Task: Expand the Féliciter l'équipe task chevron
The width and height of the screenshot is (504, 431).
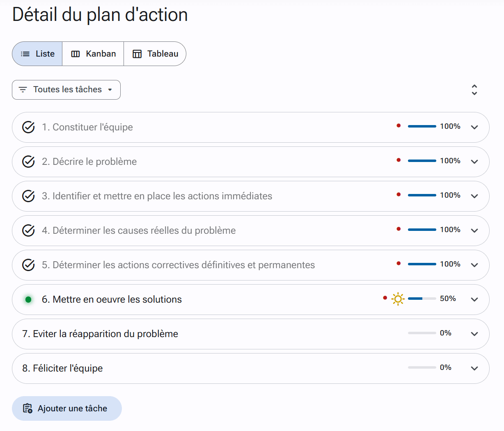Action: 474,368
